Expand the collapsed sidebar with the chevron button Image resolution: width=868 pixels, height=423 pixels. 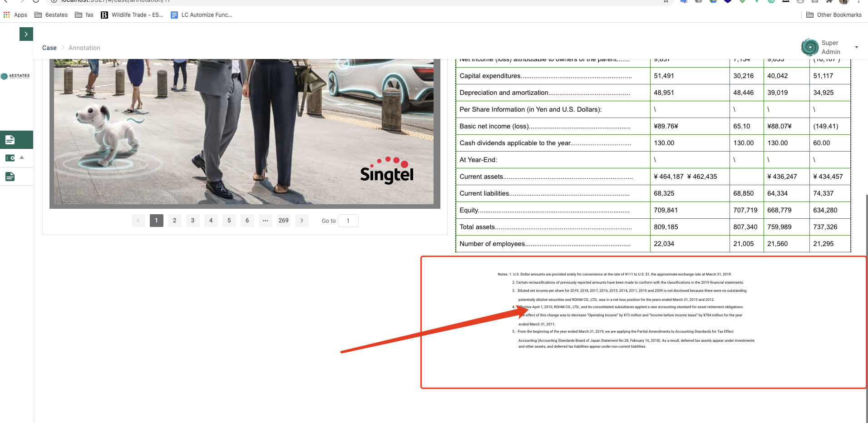26,34
